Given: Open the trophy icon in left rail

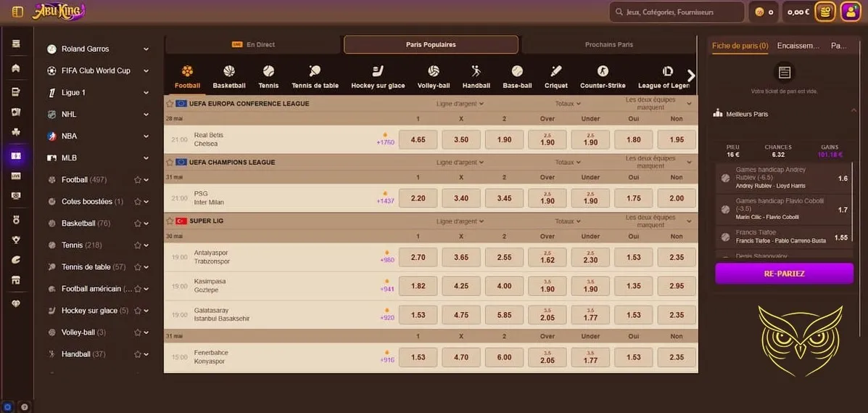Looking at the screenshot, I should pos(16,240).
